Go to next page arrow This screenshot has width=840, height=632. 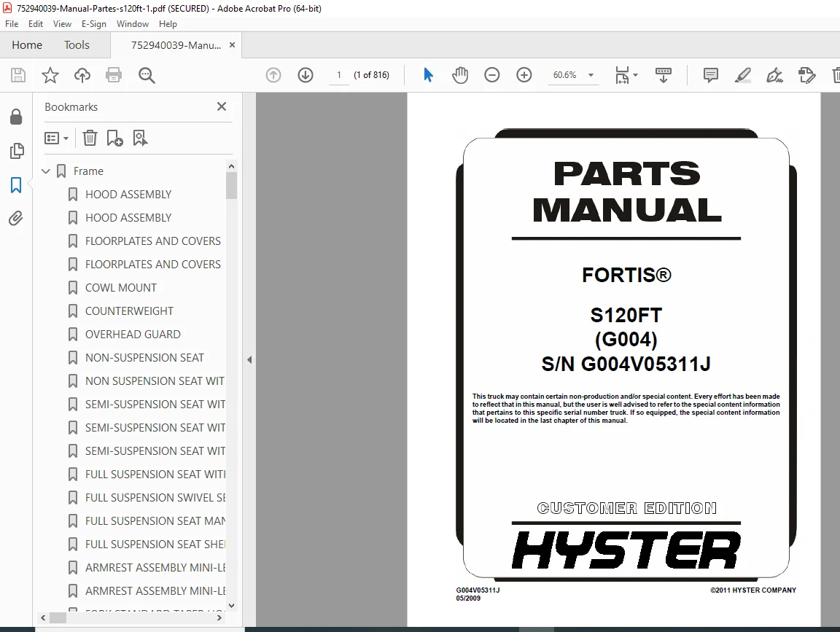click(306, 75)
